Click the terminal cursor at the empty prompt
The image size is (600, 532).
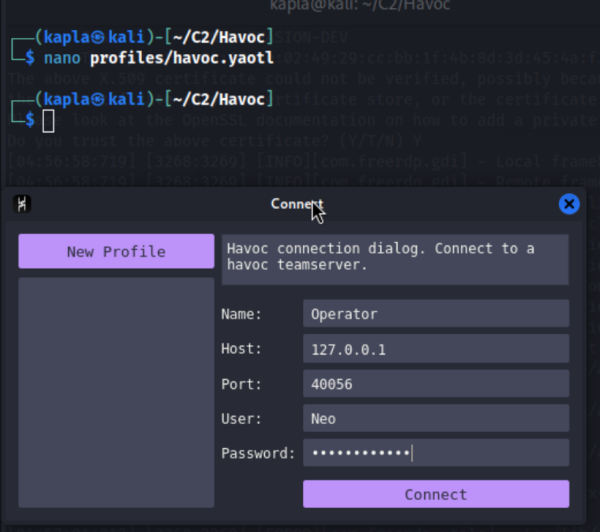[48, 121]
